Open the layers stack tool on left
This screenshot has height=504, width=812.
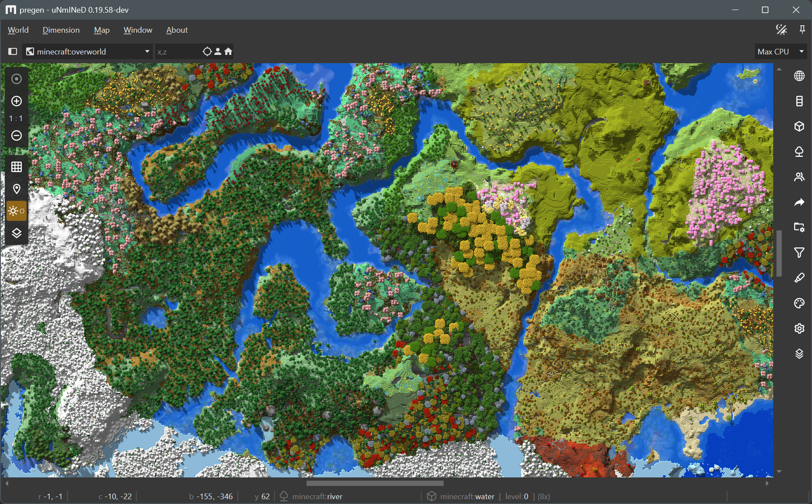coord(17,233)
